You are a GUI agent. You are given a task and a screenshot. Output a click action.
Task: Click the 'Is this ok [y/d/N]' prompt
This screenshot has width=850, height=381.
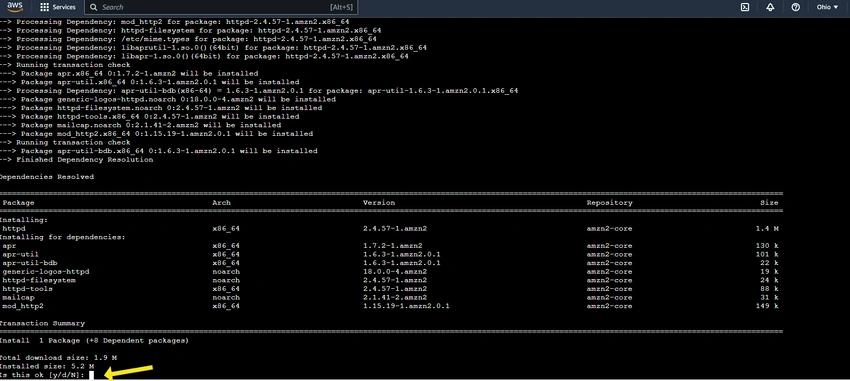[x=42, y=375]
